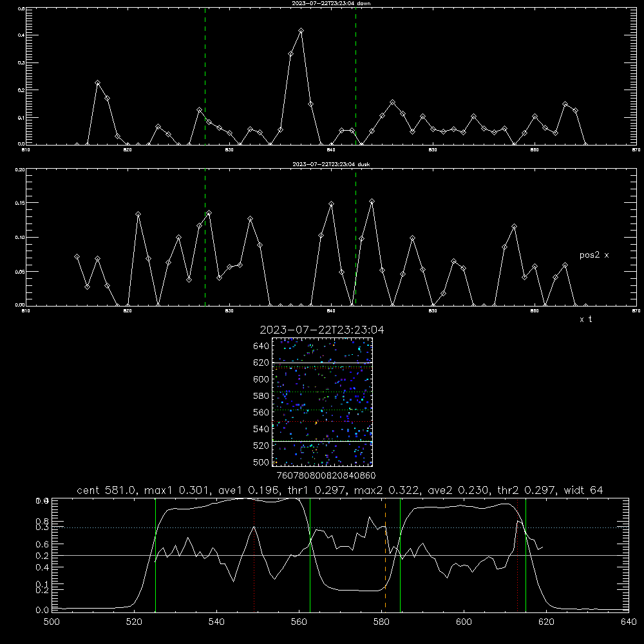
Task: Select the highest peak marker in the dawn plot
Action: pyautogui.click(x=301, y=31)
